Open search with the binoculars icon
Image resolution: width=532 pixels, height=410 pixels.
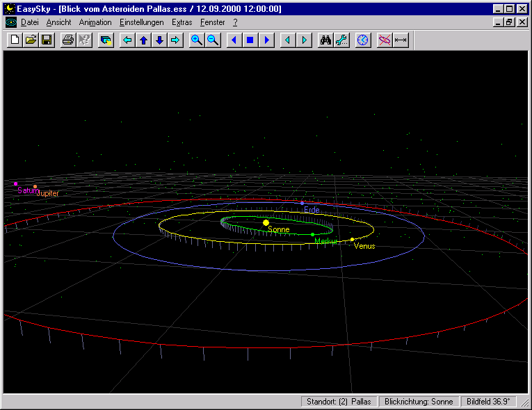point(325,40)
